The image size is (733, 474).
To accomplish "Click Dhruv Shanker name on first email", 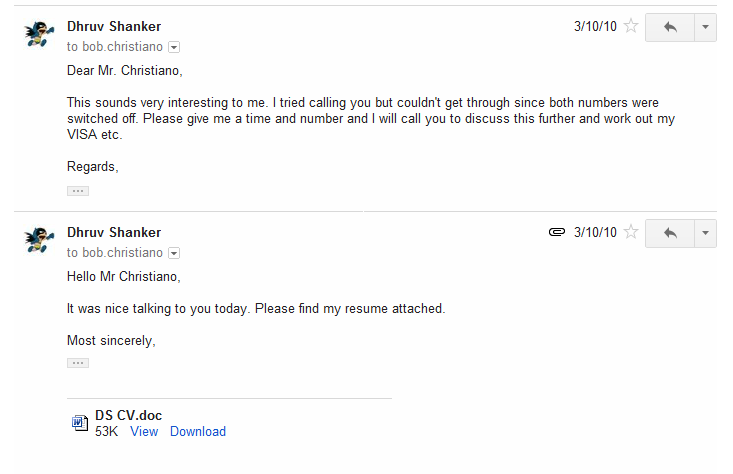I will pyautogui.click(x=114, y=27).
